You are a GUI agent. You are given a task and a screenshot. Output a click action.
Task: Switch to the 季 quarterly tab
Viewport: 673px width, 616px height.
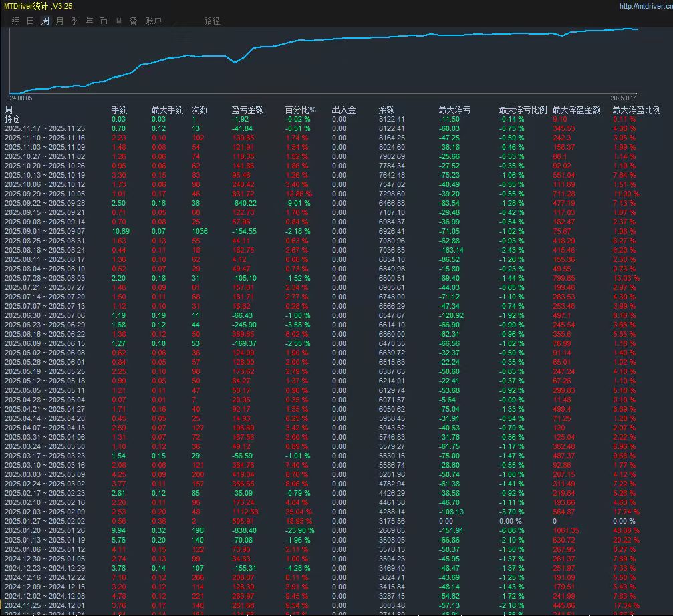click(x=74, y=21)
